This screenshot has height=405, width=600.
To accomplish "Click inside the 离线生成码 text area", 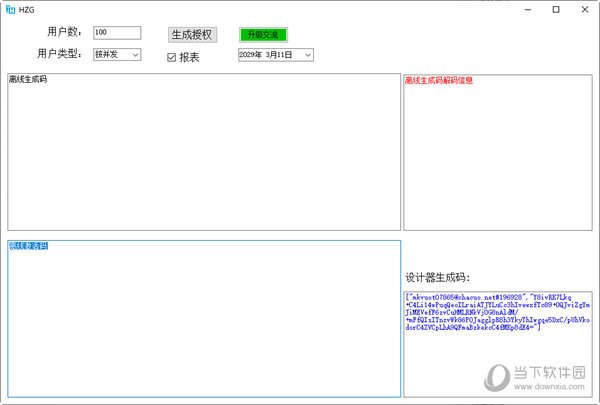I will [204, 152].
